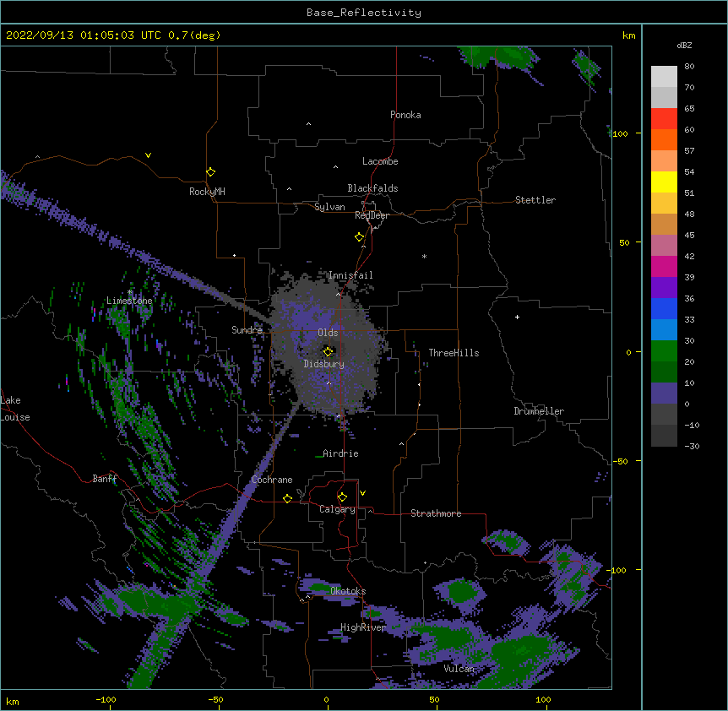The height and width of the screenshot is (711, 728).
Task: Click the dBZ legend heading
Action: (684, 46)
